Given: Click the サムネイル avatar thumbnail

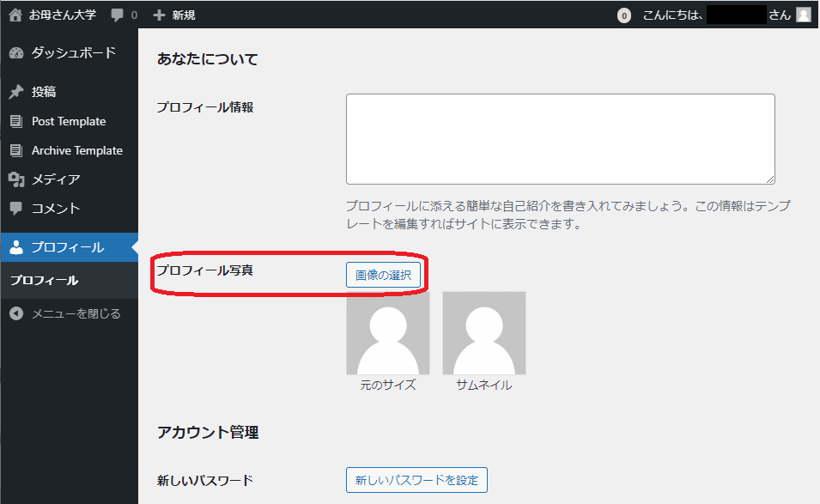Looking at the screenshot, I should (x=484, y=333).
